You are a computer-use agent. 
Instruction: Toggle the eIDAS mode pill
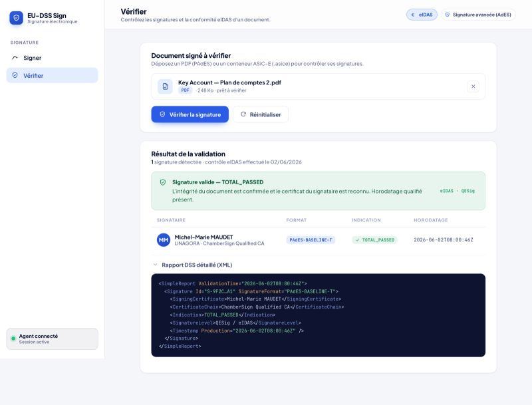[422, 15]
